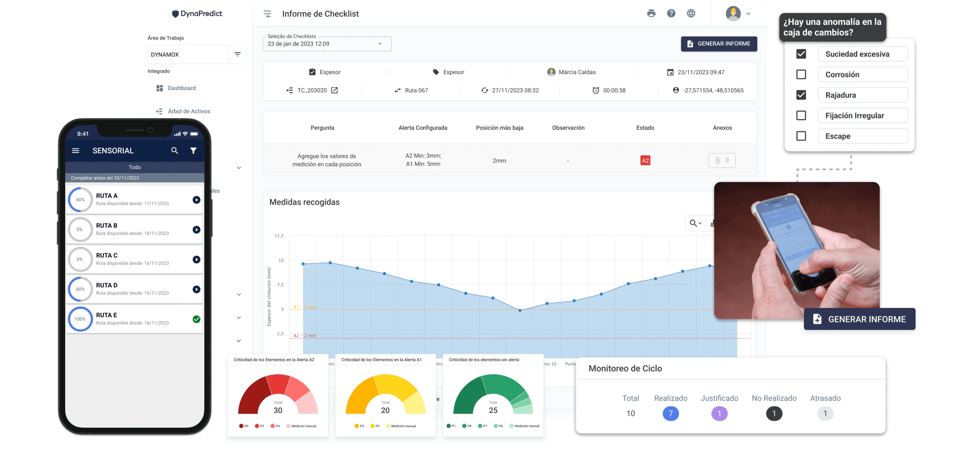Screen dimensions: 980x455
Task: Open Dashboard in the sidebar
Action: pos(181,88)
